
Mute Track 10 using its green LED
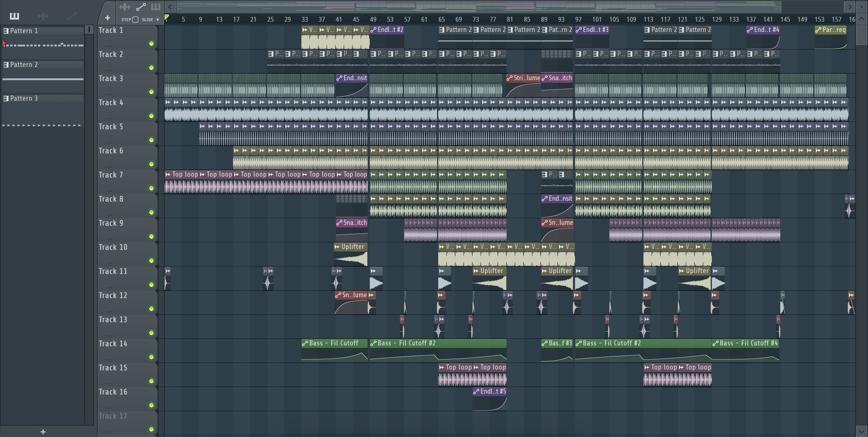151,260
